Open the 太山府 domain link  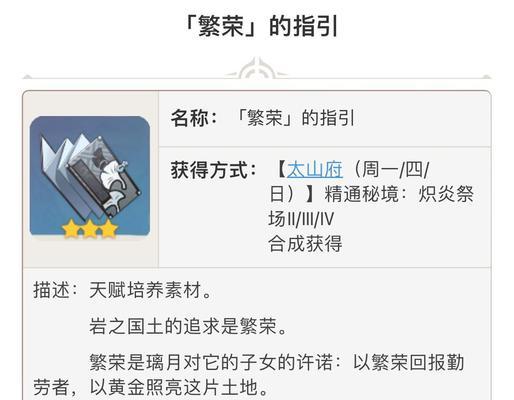pos(314,169)
